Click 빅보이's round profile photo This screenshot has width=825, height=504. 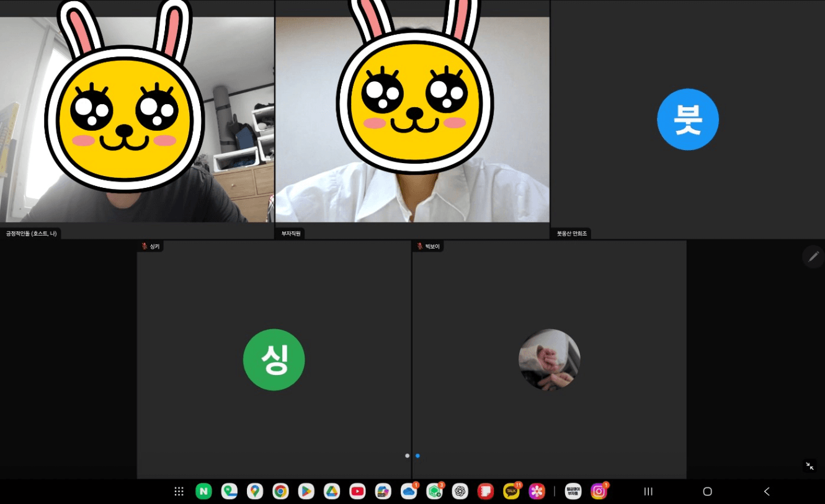[x=549, y=360]
